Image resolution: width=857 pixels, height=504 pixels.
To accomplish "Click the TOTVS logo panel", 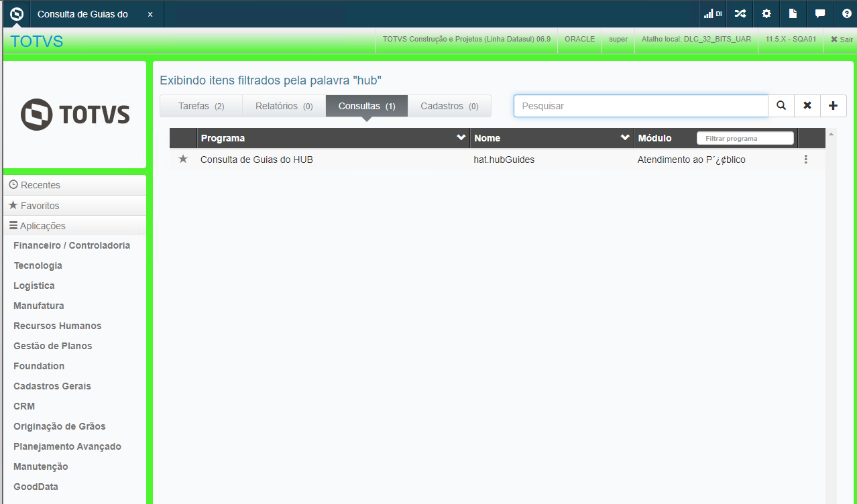I will 74,115.
